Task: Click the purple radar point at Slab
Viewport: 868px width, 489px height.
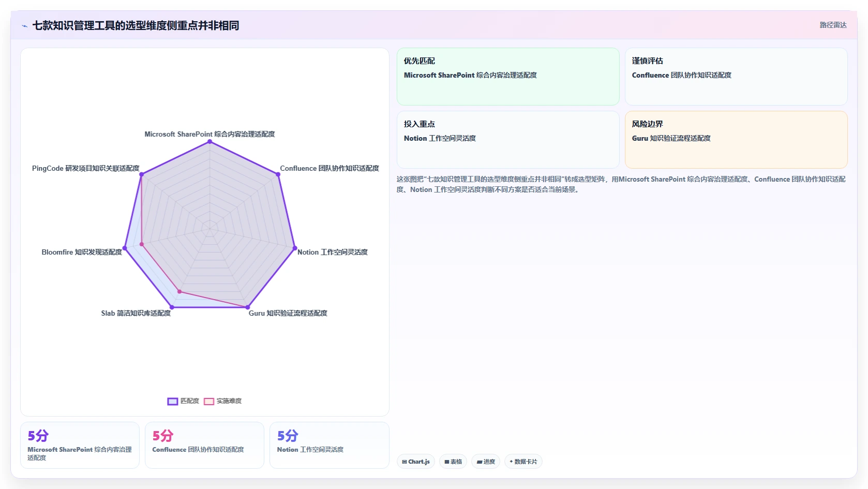Action: [x=172, y=307]
